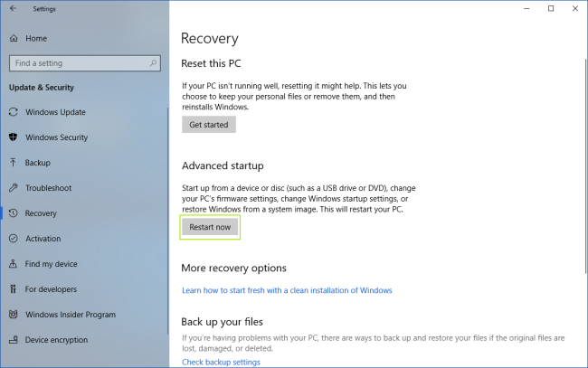Image resolution: width=588 pixels, height=368 pixels.
Task: Click the Activation checkmark circle icon
Action: click(x=14, y=239)
